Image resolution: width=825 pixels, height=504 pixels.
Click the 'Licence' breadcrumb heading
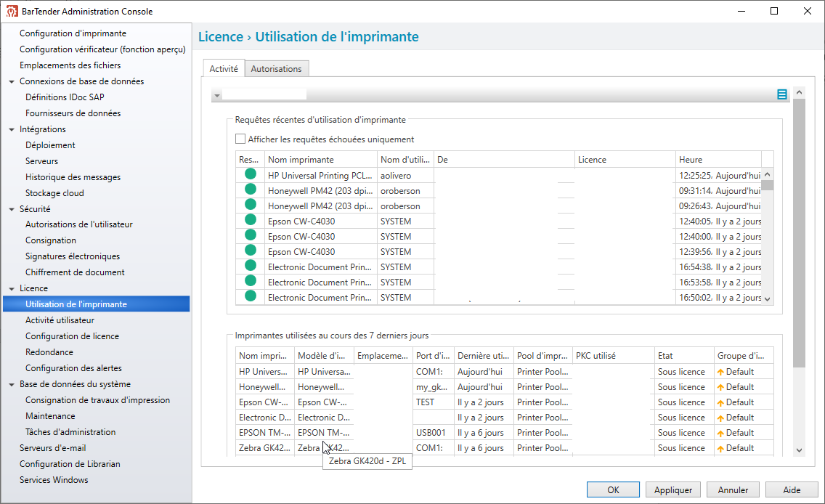pyautogui.click(x=221, y=37)
